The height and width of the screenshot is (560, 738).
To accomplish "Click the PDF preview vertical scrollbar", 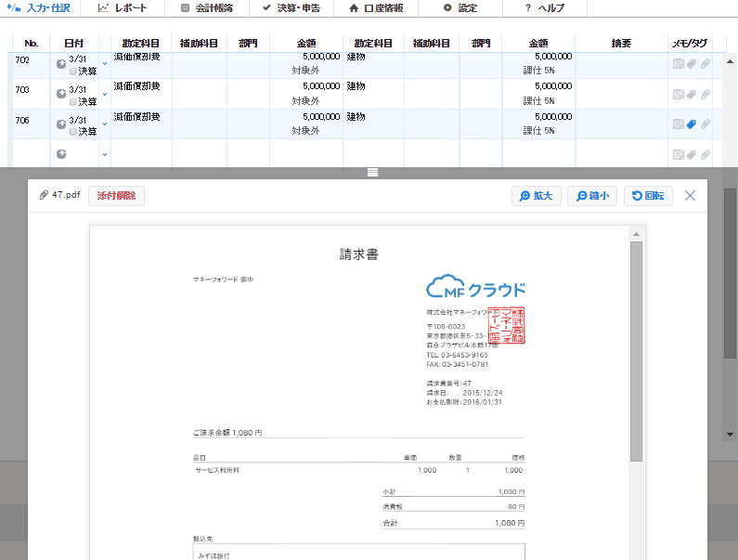I will (636, 351).
